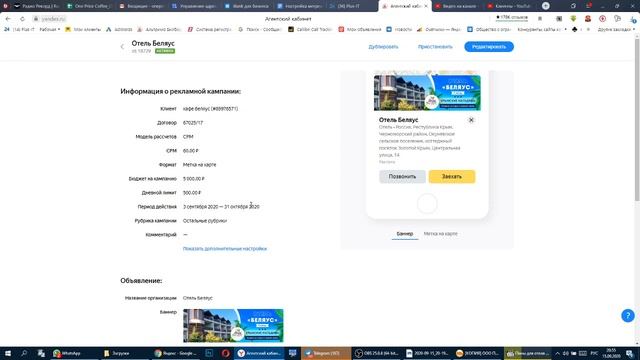Open the blue help question-mark button
The width and height of the screenshot is (640, 360).
click(628, 316)
